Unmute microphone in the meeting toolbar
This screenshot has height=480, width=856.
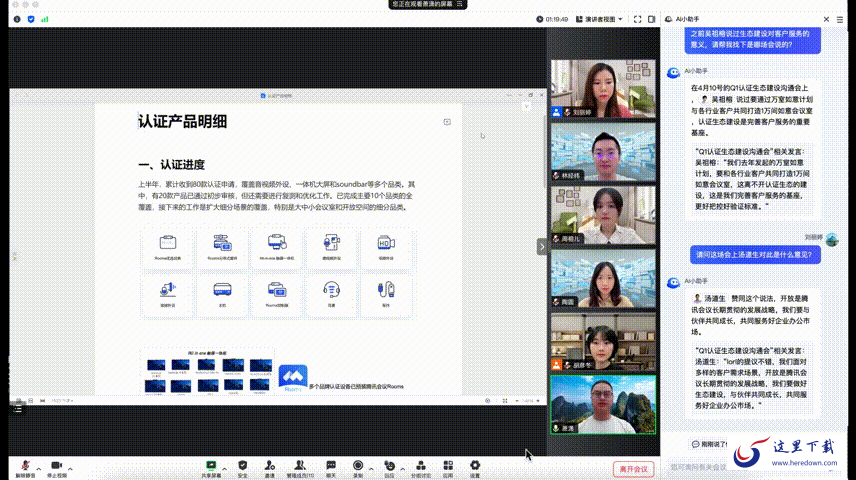(x=24, y=466)
